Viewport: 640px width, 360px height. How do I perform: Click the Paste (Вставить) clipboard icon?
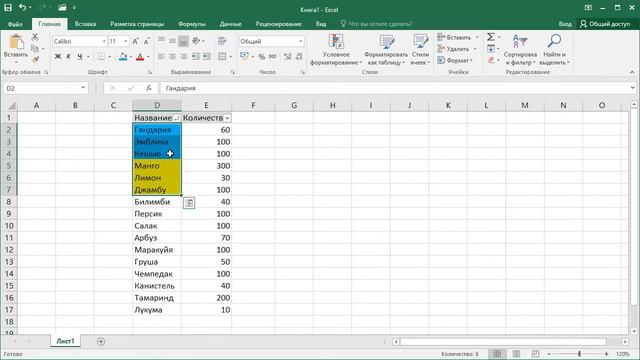[x=16, y=42]
